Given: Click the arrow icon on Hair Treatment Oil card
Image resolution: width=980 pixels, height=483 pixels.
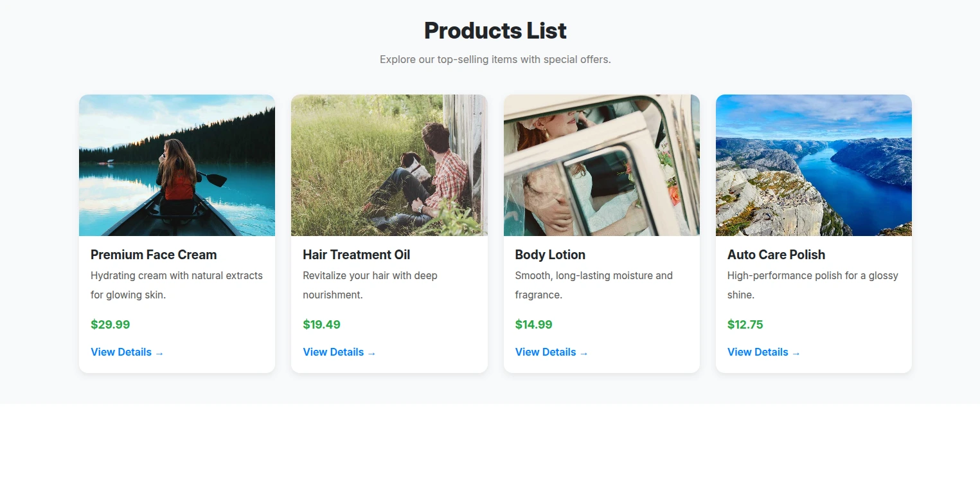Looking at the screenshot, I should point(371,352).
